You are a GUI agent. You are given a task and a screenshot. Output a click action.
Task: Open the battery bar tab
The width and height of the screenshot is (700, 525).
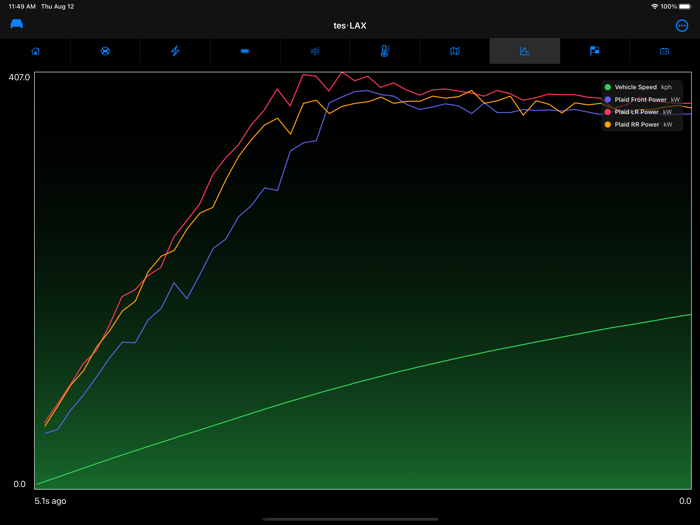pyautogui.click(x=245, y=51)
